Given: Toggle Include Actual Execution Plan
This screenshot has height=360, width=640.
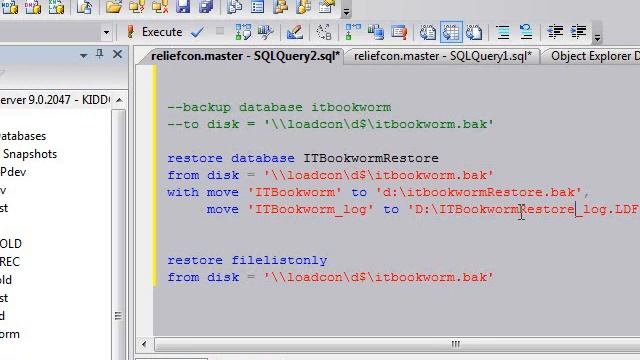Looking at the screenshot, I should [x=353, y=32].
